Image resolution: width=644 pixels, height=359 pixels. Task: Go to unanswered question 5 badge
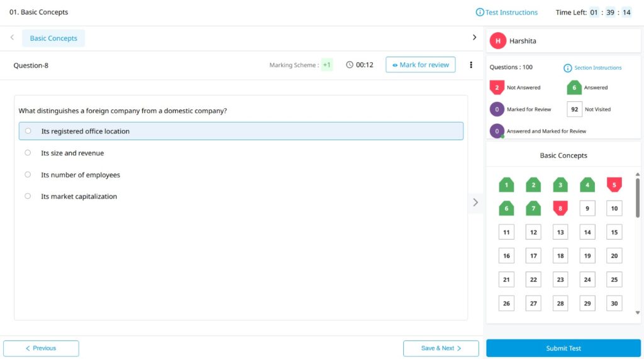(614, 185)
